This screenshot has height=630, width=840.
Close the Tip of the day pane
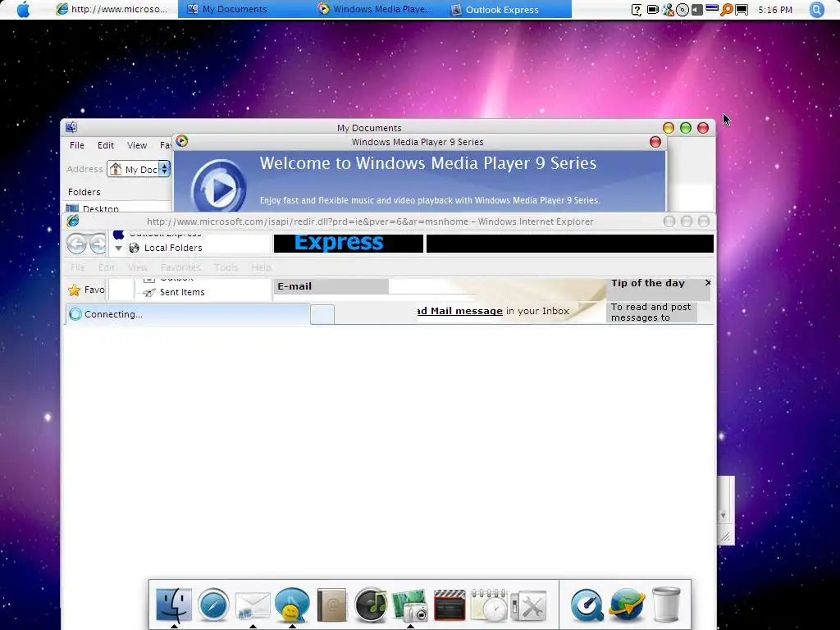tap(708, 282)
